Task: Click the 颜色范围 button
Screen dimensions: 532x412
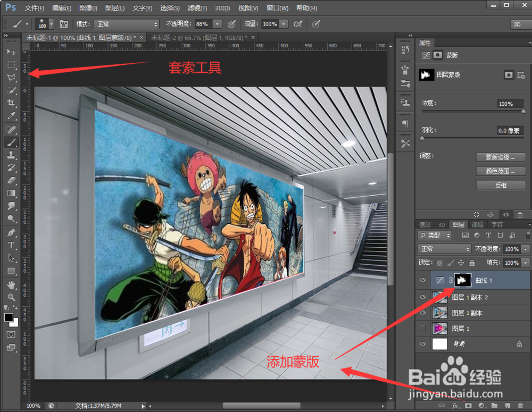Action: click(x=501, y=172)
